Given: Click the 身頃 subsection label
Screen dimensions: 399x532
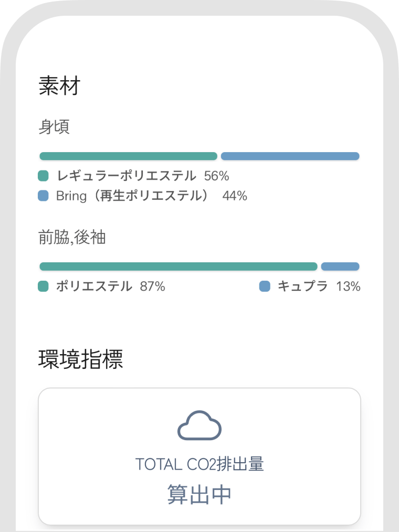Looking at the screenshot, I should (54, 127).
